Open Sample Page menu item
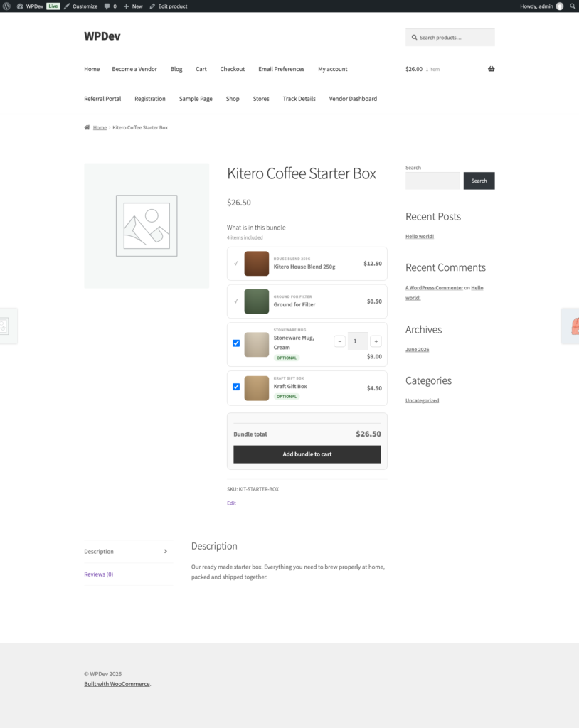Viewport: 579px width, 728px height. point(196,99)
